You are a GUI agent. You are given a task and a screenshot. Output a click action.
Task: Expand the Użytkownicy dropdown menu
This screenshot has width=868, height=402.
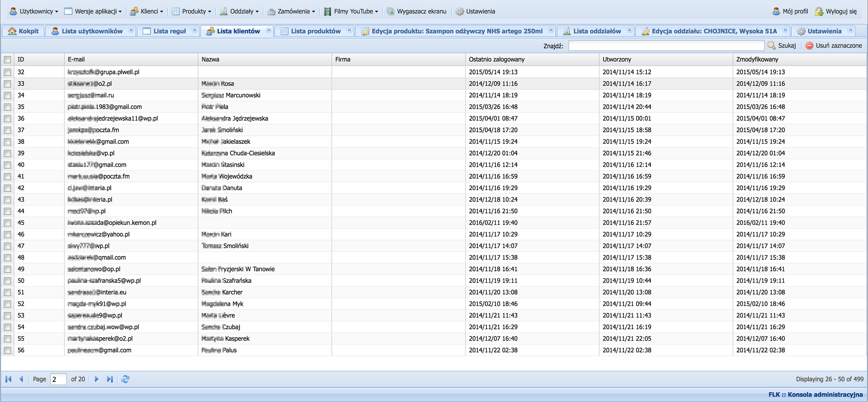pos(34,11)
